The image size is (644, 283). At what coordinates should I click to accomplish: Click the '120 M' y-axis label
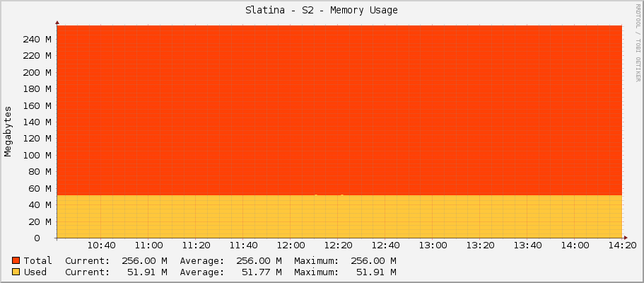click(37, 139)
